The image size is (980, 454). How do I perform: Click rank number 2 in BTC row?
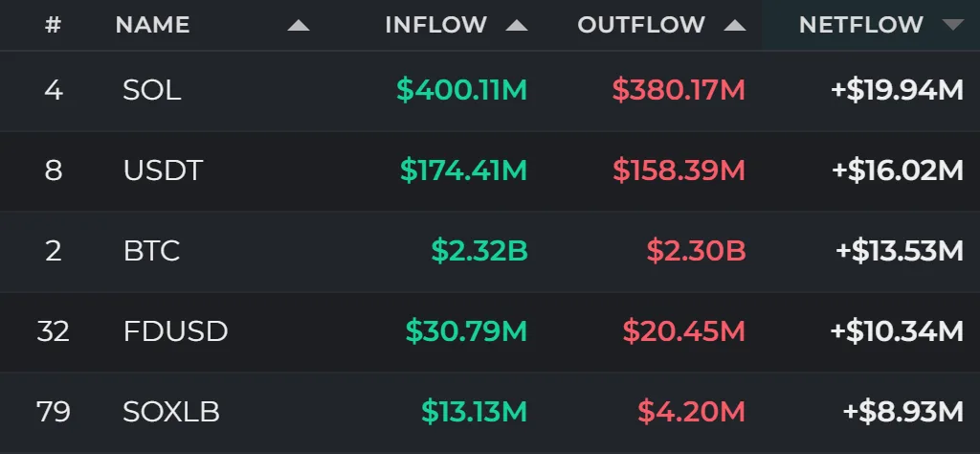tap(54, 251)
